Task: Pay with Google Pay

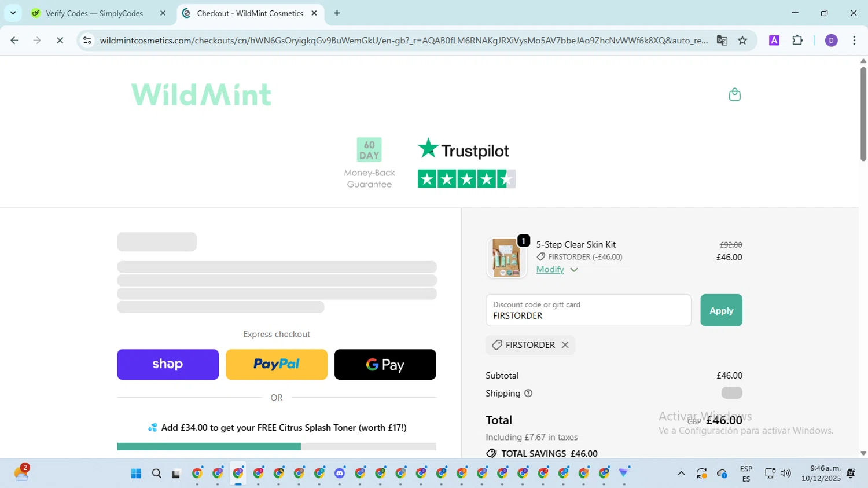Action: coord(385,364)
